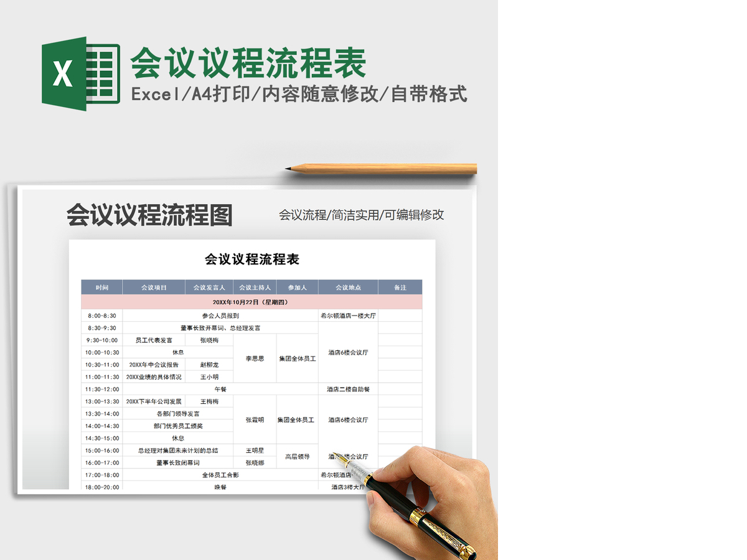Click the 全体员工合影 cell
This screenshot has width=747, height=560.
point(220,475)
